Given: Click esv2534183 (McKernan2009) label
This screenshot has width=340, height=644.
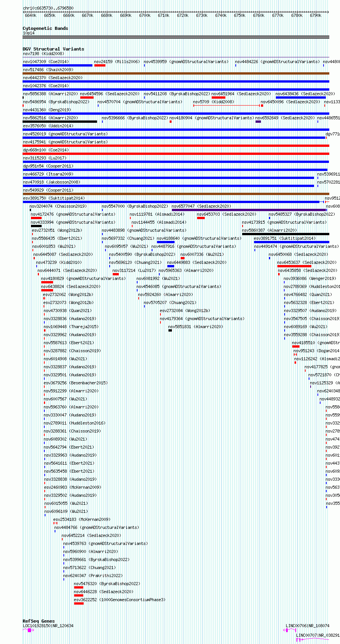Looking at the screenshot, I should coord(82,519).
